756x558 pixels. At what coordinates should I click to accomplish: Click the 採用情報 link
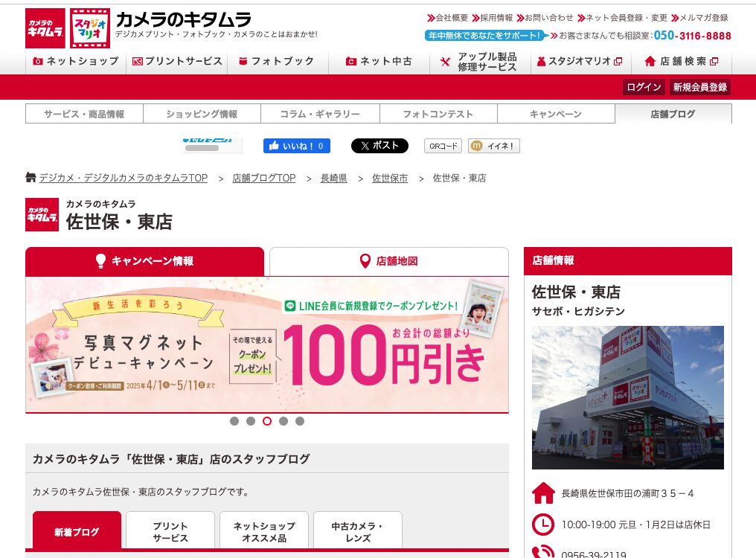[493, 18]
